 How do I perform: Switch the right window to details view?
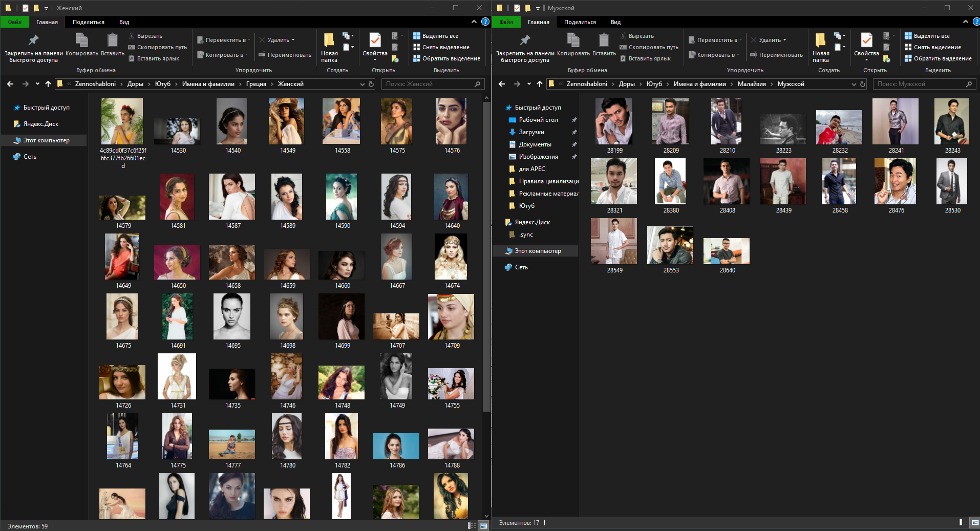click(x=963, y=522)
